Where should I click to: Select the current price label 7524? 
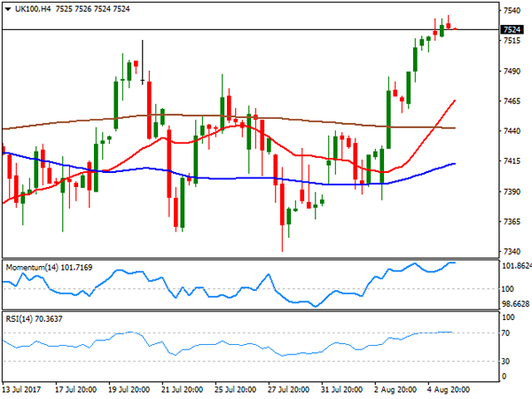(512, 29)
